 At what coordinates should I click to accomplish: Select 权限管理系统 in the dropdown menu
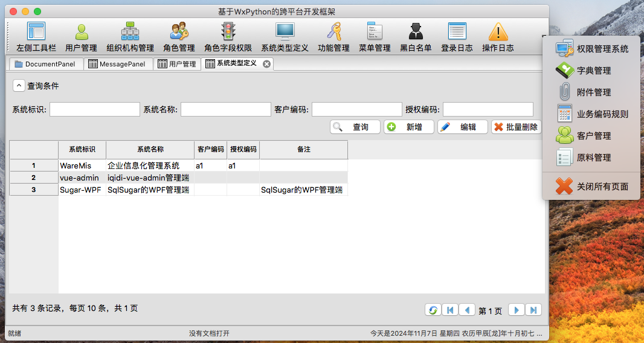(x=591, y=49)
